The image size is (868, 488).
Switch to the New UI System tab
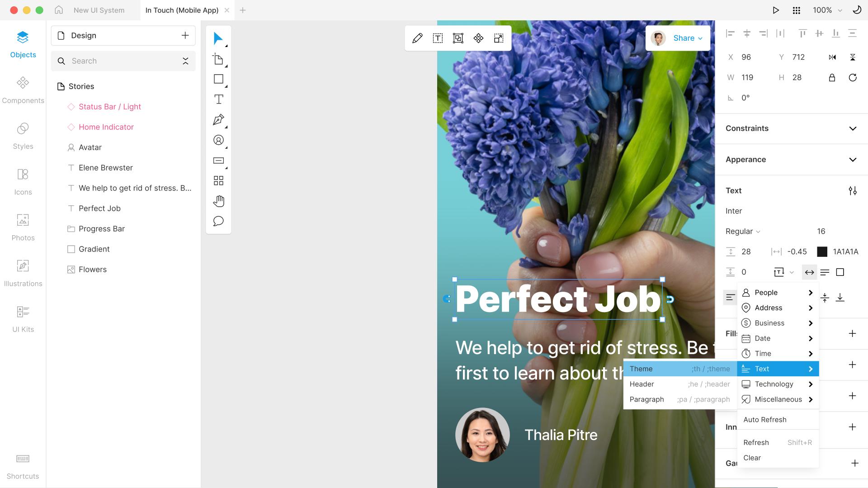click(x=99, y=10)
